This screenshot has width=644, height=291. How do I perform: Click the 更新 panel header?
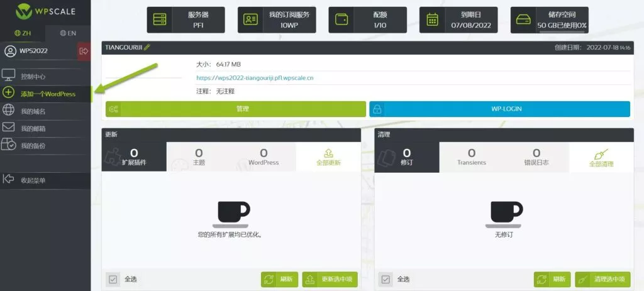point(231,135)
